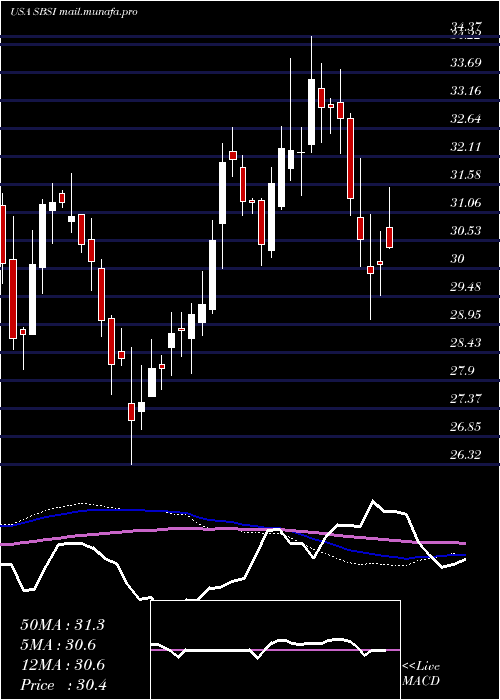The height and width of the screenshot is (700, 500).
Task: Click the 28.43 price axis label
Action: coord(466,343)
